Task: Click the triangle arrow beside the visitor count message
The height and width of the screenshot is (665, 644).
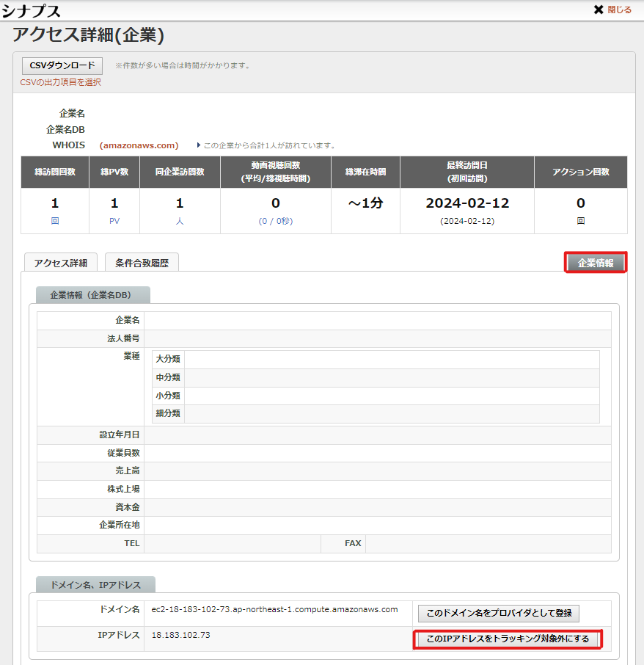Action: (198, 145)
